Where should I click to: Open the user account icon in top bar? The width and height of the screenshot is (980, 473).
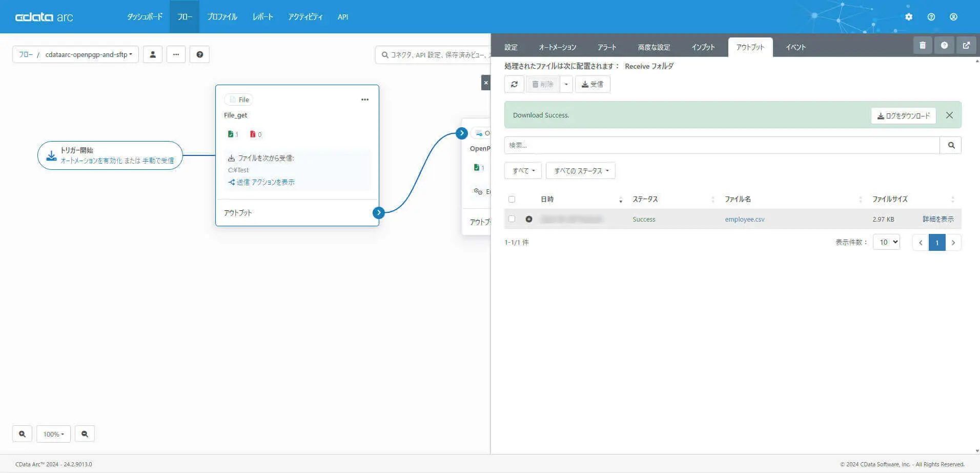click(953, 17)
